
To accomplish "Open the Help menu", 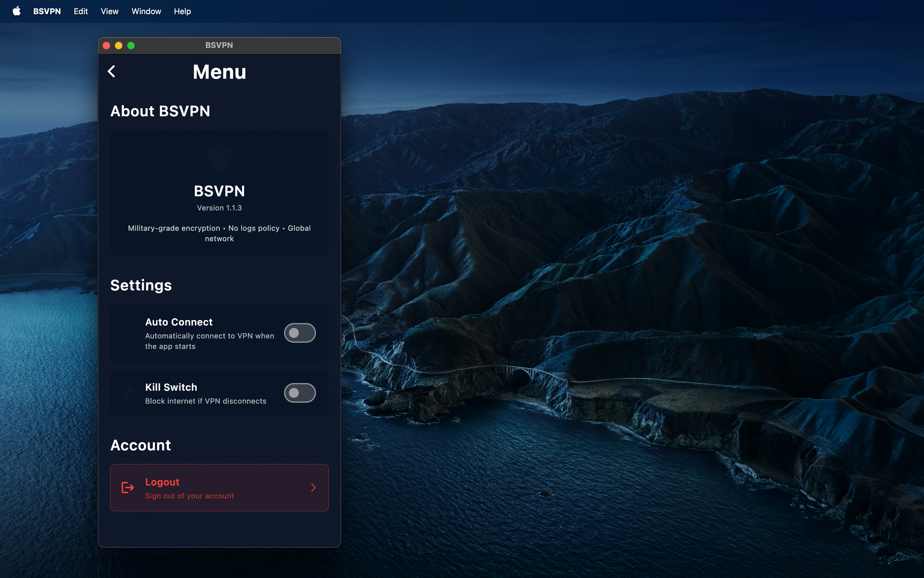I will [182, 11].
